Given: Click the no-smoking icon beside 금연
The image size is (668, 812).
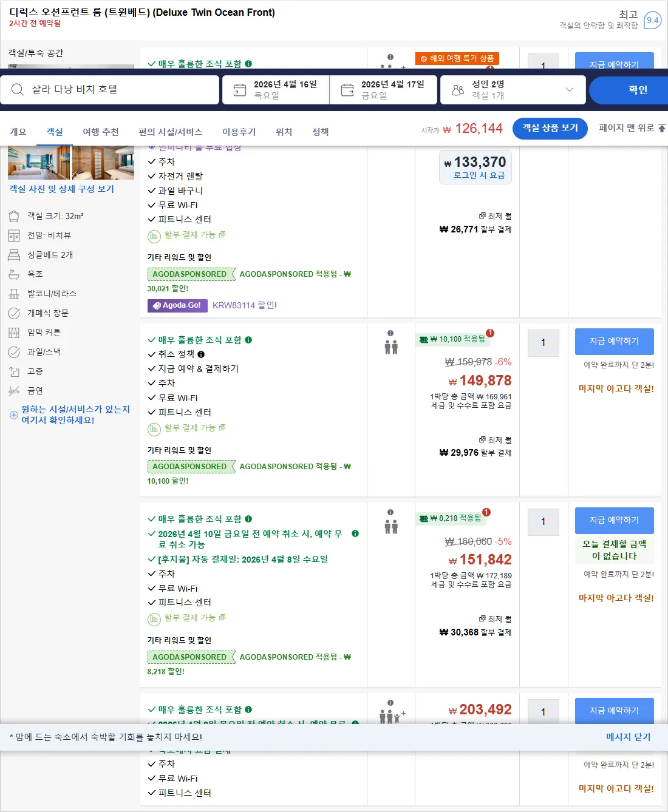Looking at the screenshot, I should click(14, 391).
